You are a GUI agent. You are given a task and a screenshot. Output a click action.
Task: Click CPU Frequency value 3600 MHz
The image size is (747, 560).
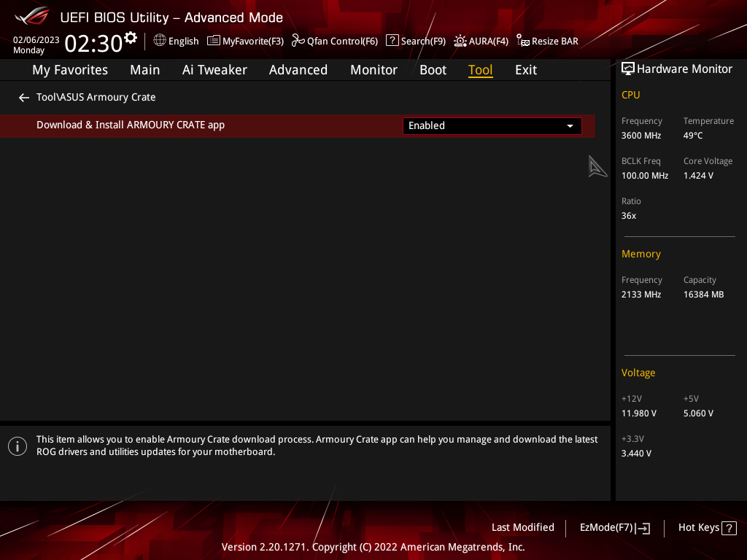(640, 136)
